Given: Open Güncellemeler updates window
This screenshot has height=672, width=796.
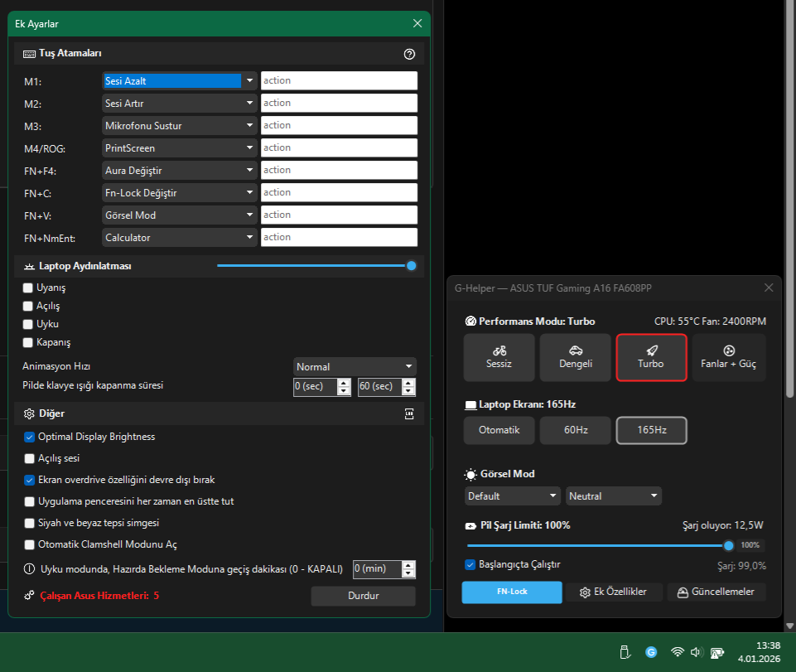Looking at the screenshot, I should [x=716, y=592].
